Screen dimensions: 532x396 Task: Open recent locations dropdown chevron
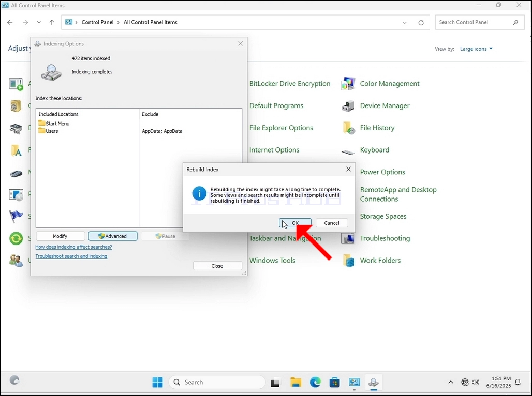(39, 22)
